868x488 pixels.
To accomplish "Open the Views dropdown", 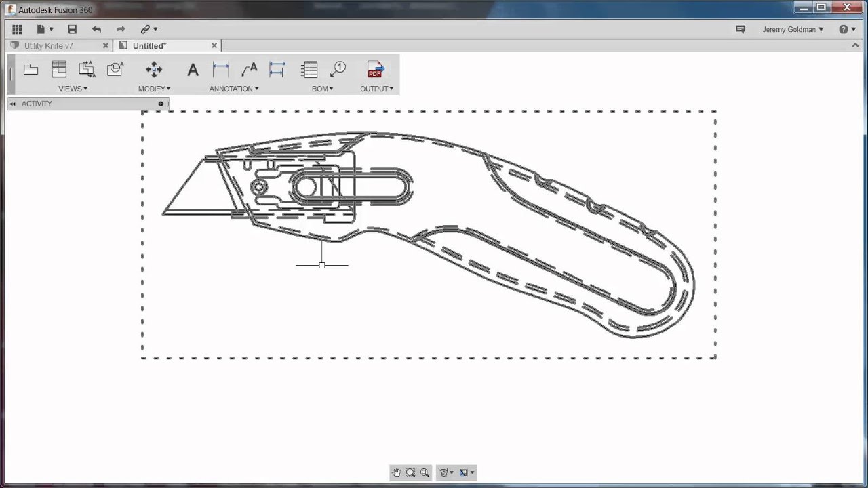I will [73, 89].
